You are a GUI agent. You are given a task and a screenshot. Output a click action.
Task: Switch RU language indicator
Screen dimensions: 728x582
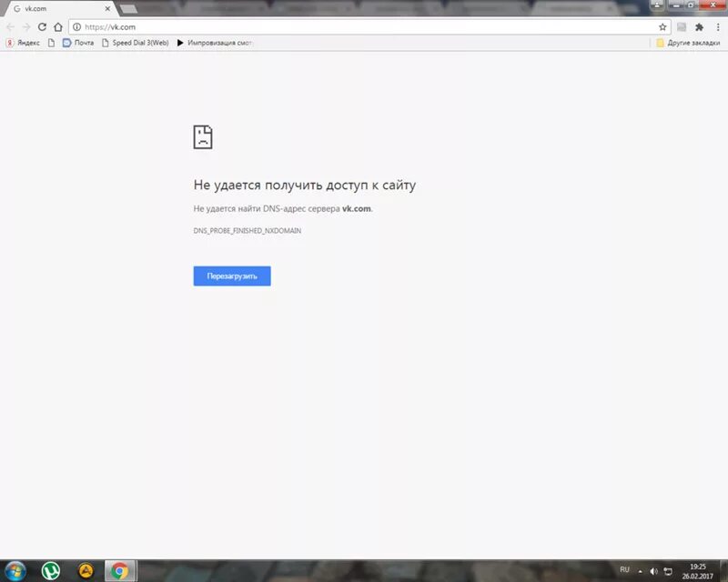point(624,569)
